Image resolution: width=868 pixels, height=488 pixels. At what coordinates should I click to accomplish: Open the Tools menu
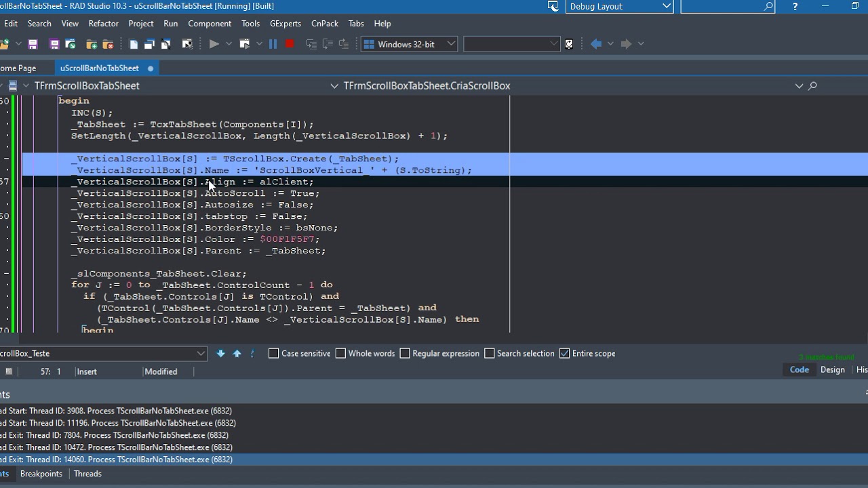(250, 24)
